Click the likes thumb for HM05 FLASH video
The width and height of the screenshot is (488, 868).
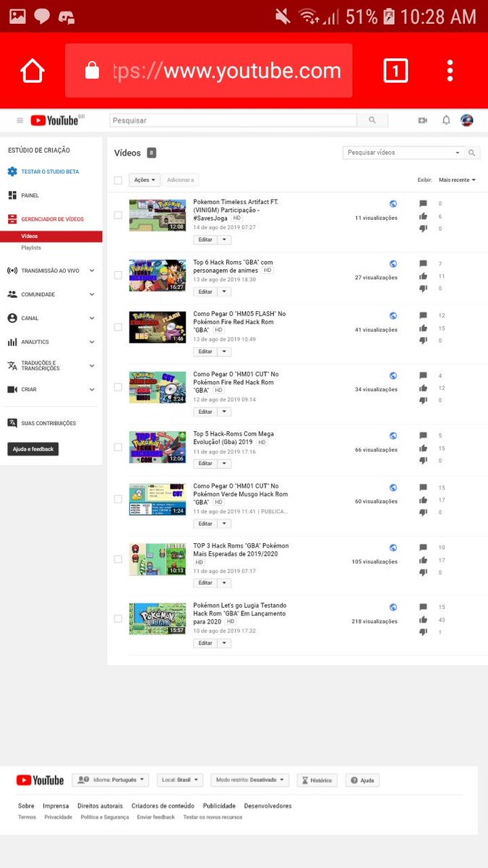tap(424, 328)
